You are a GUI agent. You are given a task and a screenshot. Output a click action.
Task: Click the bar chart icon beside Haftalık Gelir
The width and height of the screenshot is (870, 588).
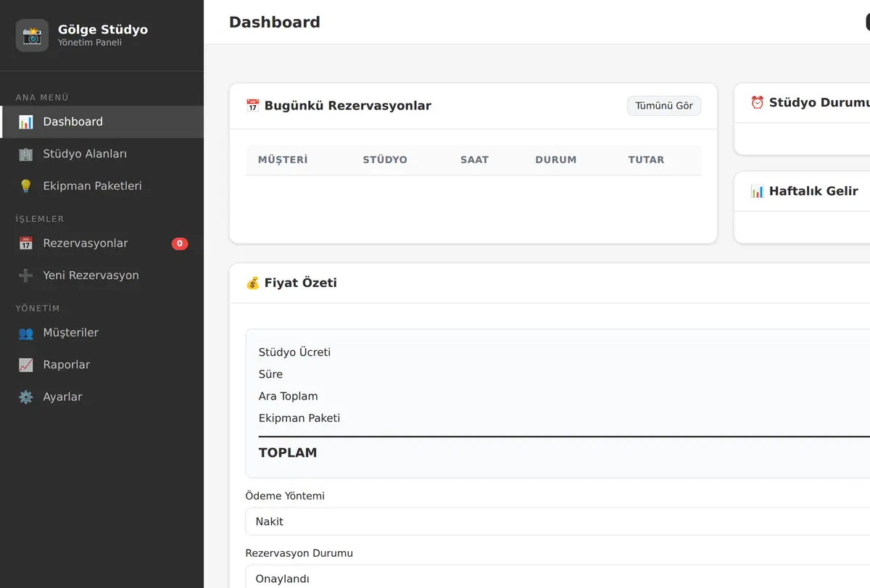click(x=757, y=191)
